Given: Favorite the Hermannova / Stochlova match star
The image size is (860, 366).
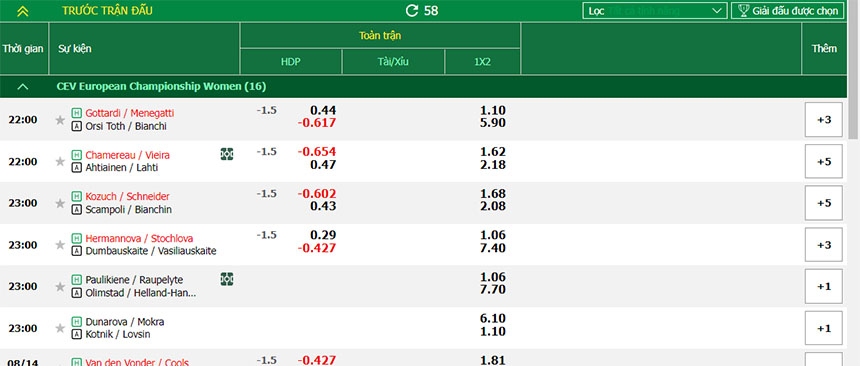Looking at the screenshot, I should 60,245.
